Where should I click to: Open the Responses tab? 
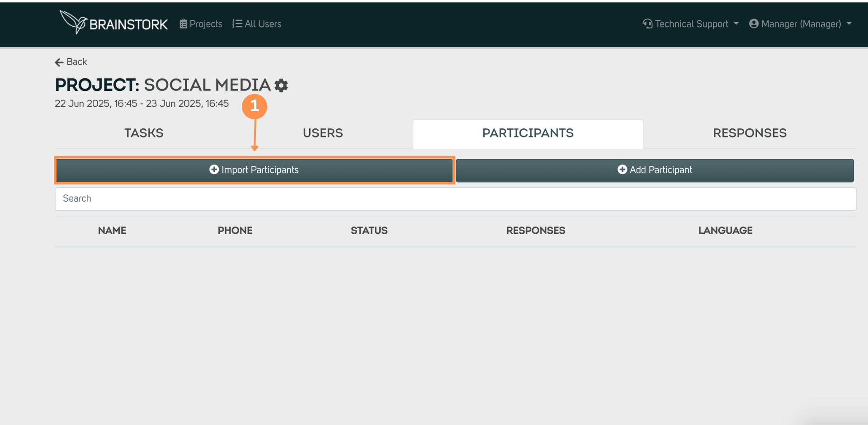(750, 133)
